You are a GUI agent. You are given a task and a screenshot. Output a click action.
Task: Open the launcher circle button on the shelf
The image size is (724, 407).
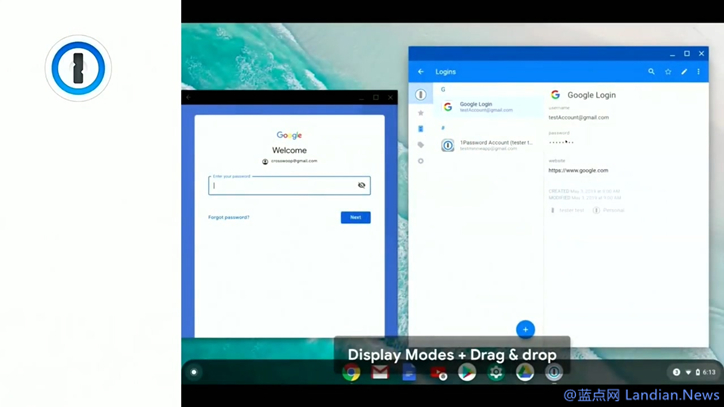click(194, 372)
